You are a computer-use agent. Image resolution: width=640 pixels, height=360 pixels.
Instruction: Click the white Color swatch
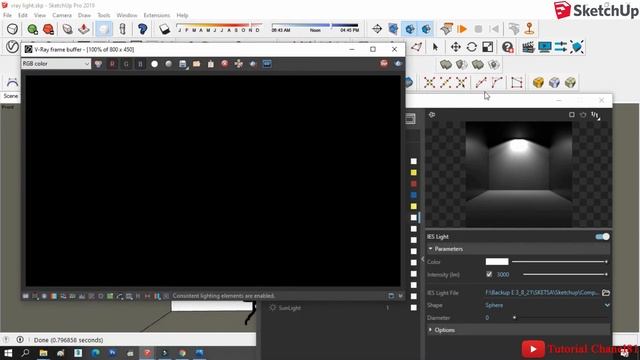coord(497,262)
